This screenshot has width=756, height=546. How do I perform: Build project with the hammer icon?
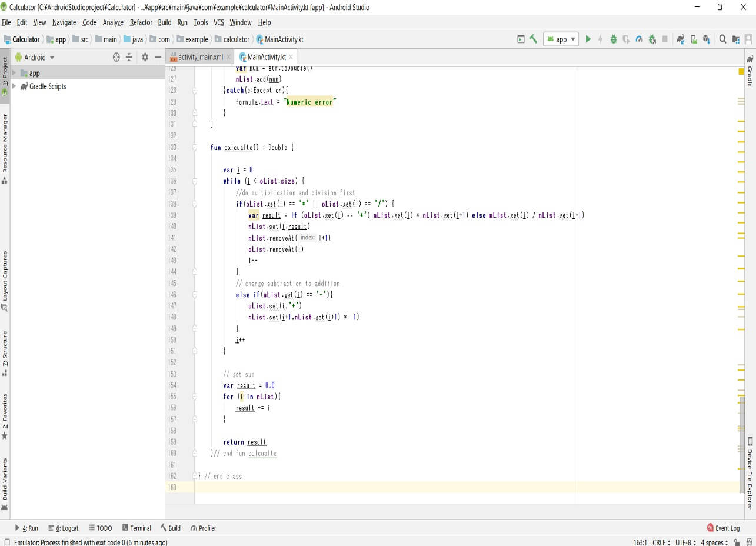[x=534, y=39]
